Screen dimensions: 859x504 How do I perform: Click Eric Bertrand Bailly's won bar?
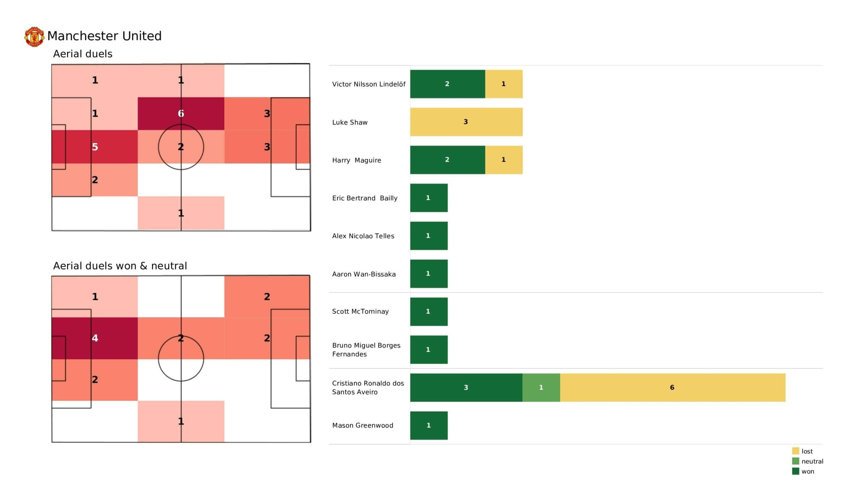pyautogui.click(x=428, y=198)
